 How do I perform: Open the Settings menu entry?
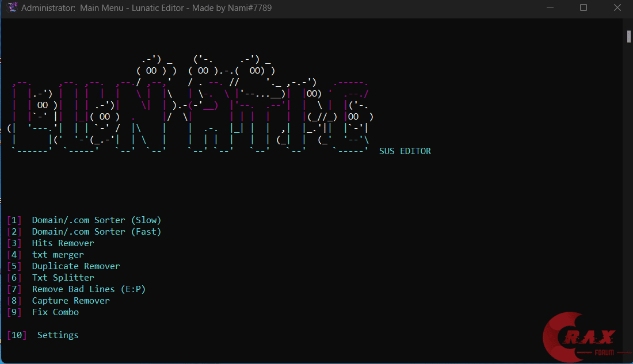tap(58, 335)
